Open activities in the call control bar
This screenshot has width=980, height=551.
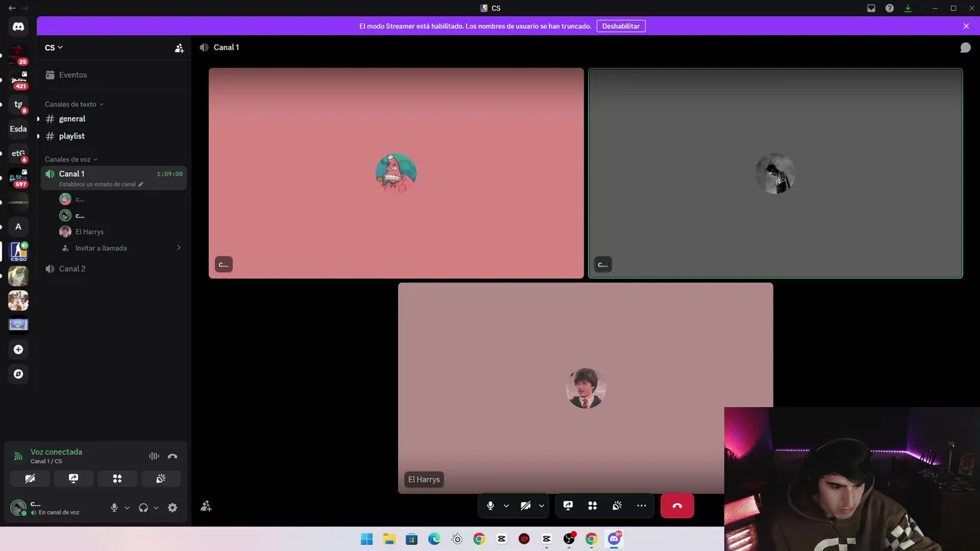(593, 506)
